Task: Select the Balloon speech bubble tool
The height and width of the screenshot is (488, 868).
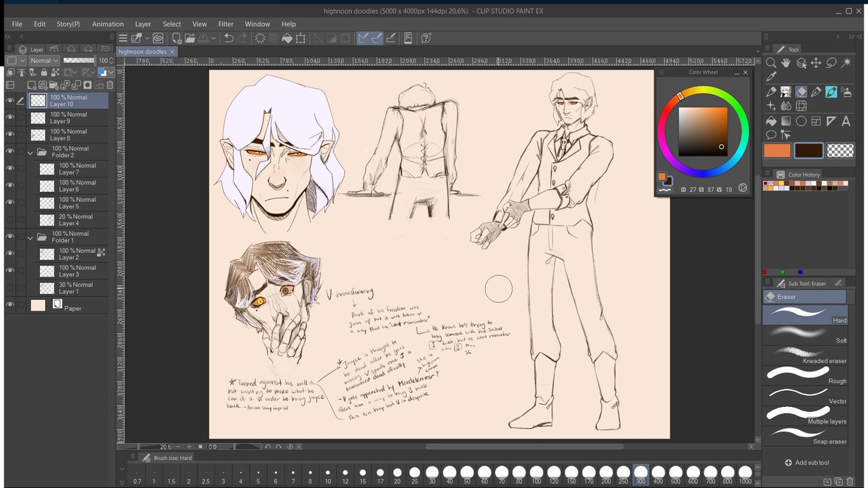Action: pyautogui.click(x=770, y=135)
